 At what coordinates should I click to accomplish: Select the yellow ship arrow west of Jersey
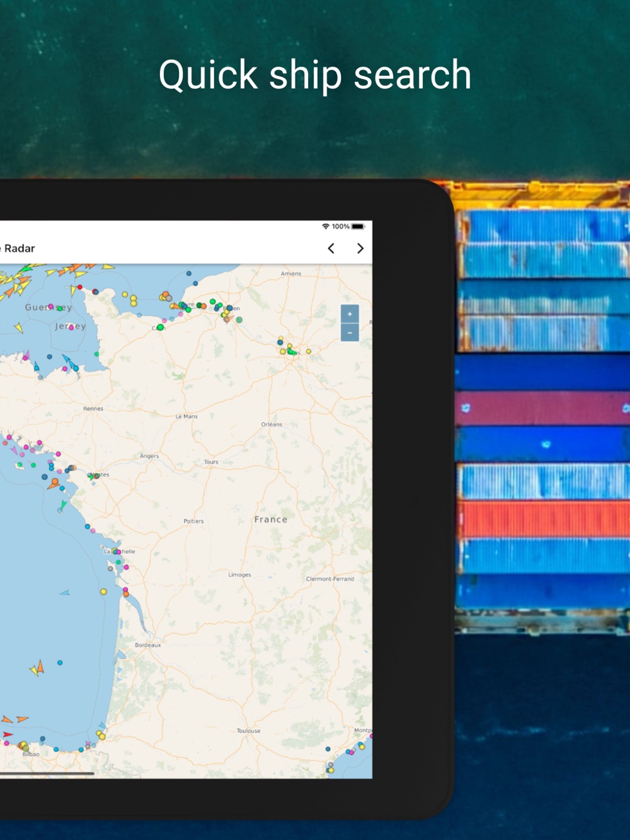pyautogui.click(x=19, y=327)
